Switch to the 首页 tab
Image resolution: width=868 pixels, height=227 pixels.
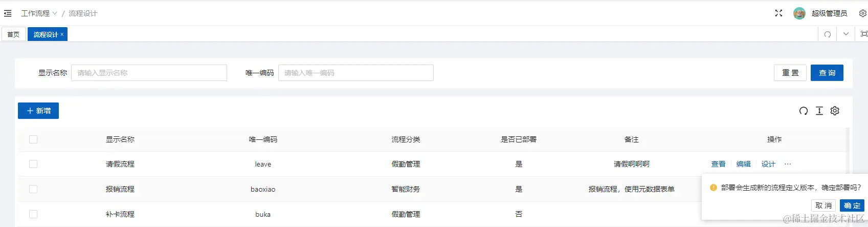(x=14, y=34)
